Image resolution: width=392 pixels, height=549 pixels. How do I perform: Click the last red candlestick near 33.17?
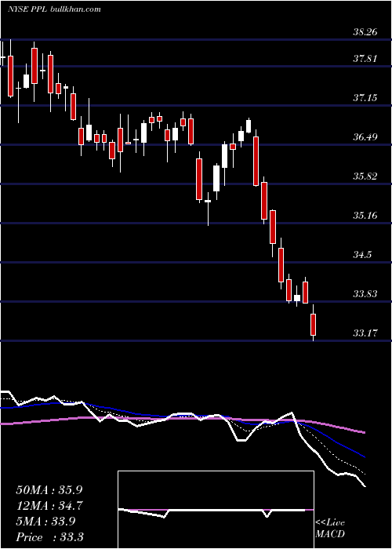point(314,324)
